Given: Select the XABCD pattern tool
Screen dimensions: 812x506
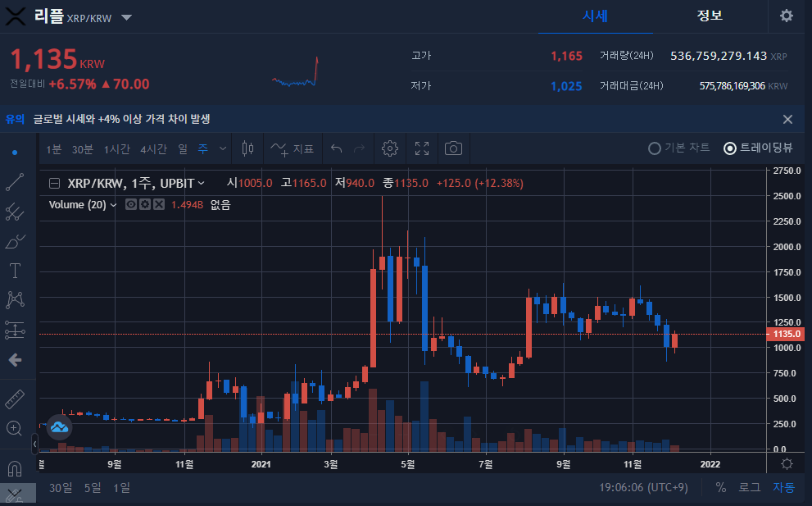Looking at the screenshot, I should point(15,299).
